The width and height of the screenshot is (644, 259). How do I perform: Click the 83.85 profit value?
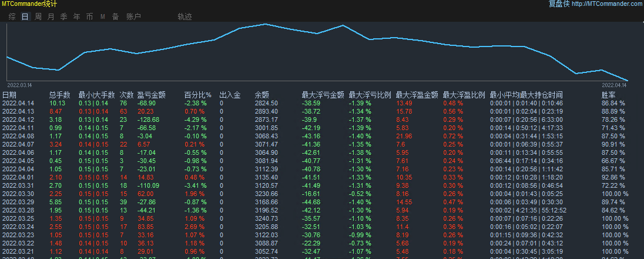pos(145,227)
